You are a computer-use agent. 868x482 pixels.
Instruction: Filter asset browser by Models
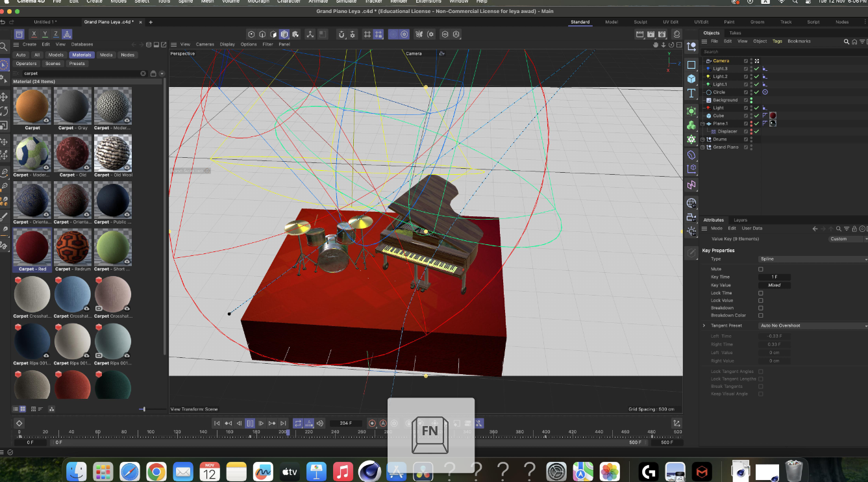(x=56, y=55)
